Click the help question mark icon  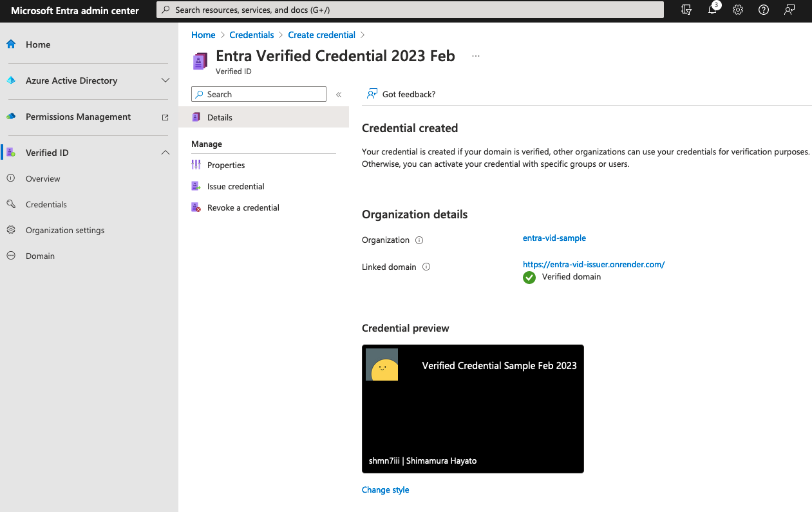pos(764,10)
